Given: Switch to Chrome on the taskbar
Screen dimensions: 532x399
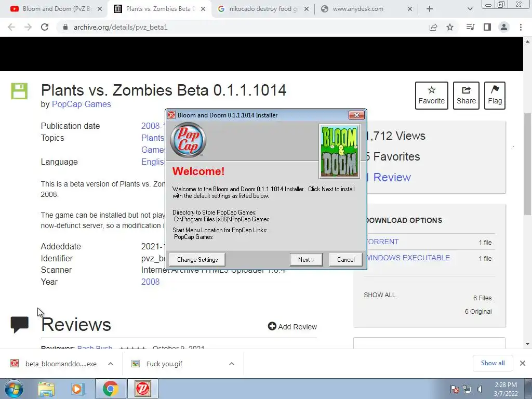Looking at the screenshot, I should click(110, 389).
